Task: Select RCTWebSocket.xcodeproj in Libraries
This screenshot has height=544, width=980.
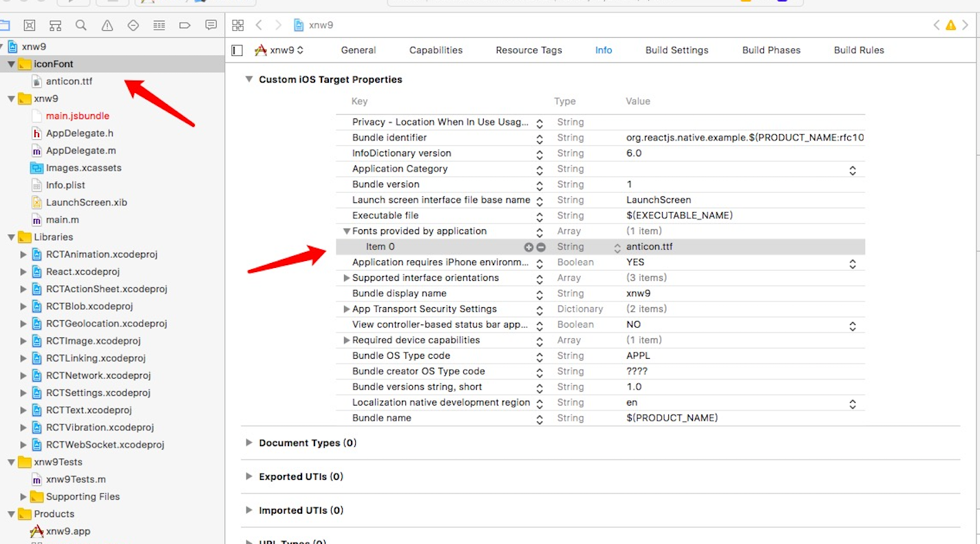Action: tap(105, 445)
